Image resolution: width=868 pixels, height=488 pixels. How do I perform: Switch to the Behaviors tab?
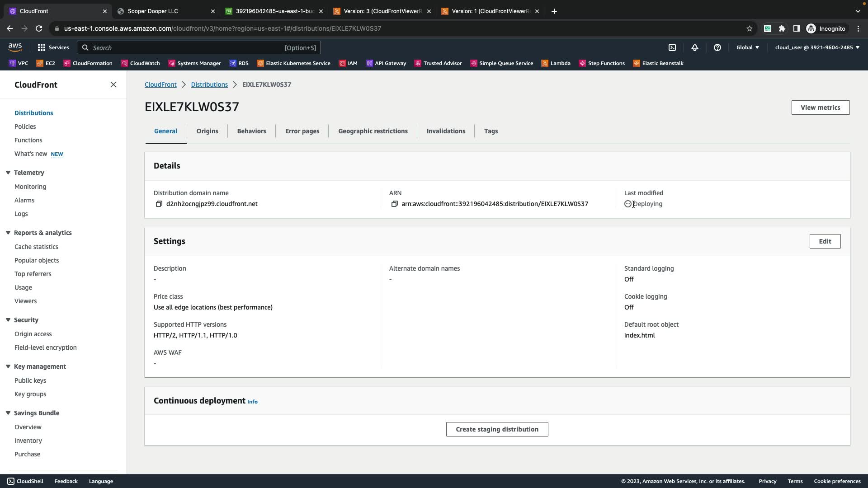(251, 131)
